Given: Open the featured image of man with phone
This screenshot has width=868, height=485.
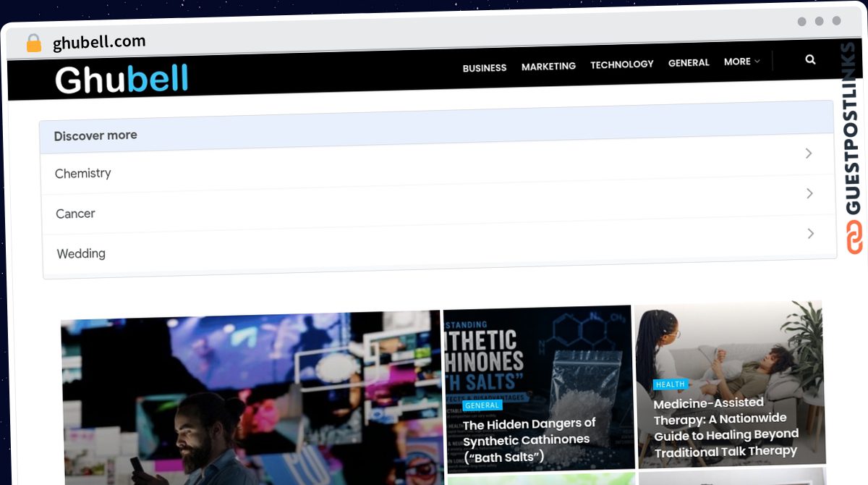Looking at the screenshot, I should [x=252, y=398].
